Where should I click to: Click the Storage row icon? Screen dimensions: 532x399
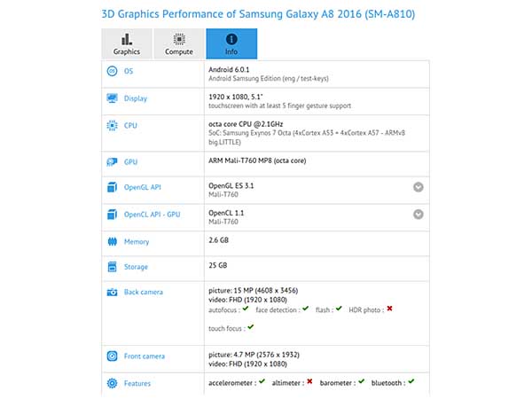(112, 267)
